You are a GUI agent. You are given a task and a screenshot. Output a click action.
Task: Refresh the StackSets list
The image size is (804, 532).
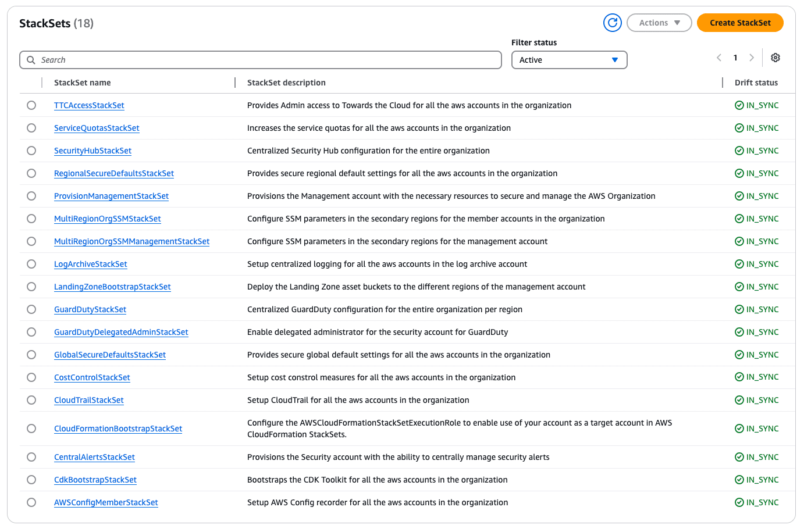(x=613, y=23)
